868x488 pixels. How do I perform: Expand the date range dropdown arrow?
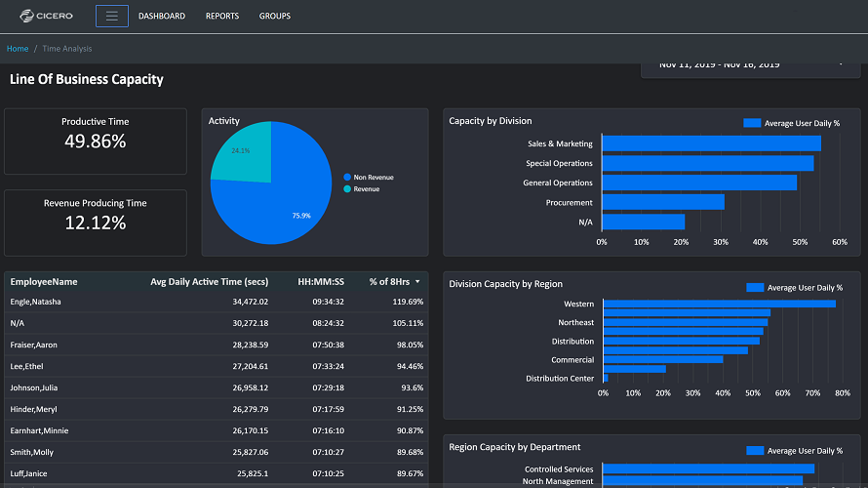[x=841, y=64]
